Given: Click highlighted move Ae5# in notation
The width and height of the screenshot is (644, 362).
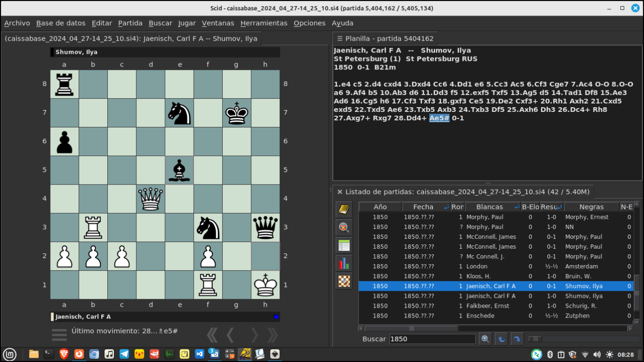Looking at the screenshot, I should coord(439,118).
